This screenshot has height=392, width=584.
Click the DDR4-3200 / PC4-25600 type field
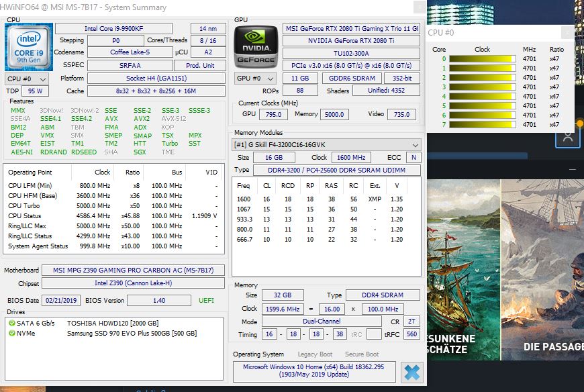[337, 170]
